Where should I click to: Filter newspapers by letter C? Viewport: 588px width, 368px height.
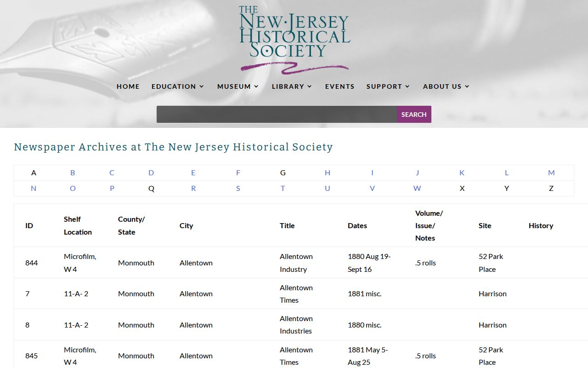(x=112, y=173)
